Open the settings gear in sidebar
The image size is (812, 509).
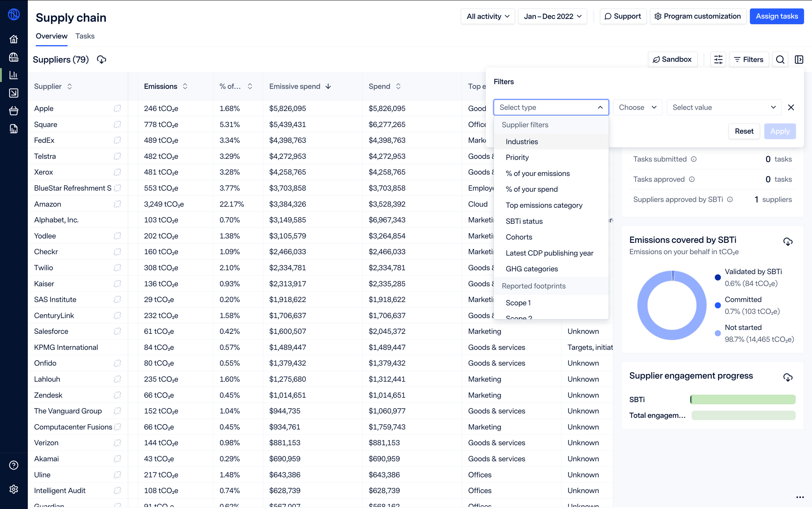tap(14, 489)
